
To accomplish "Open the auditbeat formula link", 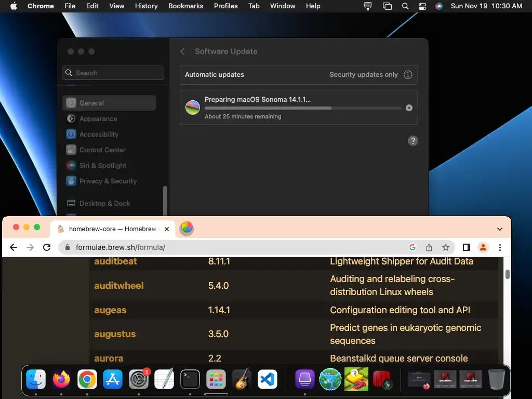I will coord(115,261).
